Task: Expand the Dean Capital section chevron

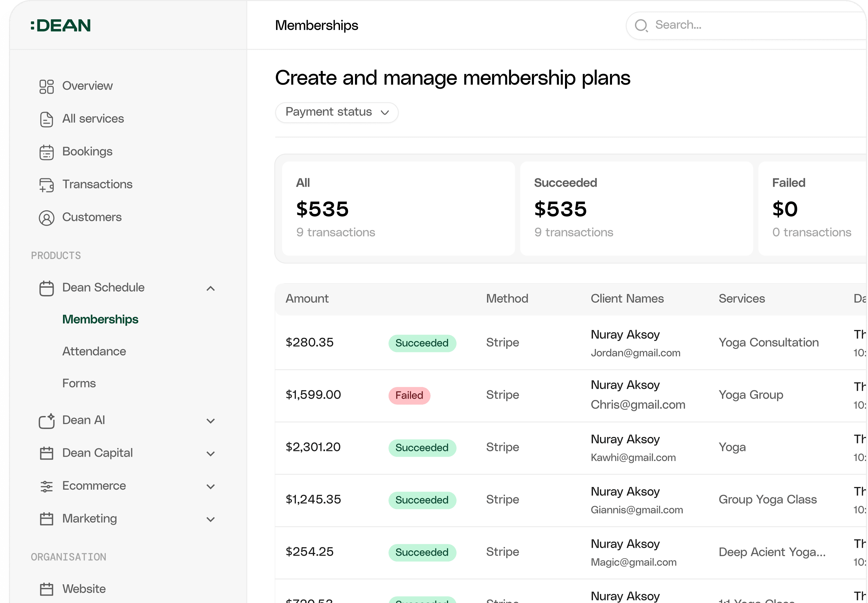Action: (211, 453)
